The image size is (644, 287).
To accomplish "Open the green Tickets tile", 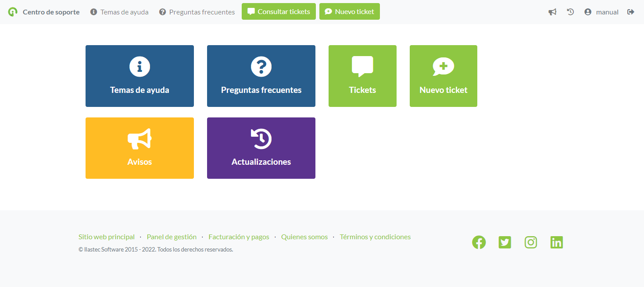I will (362, 76).
